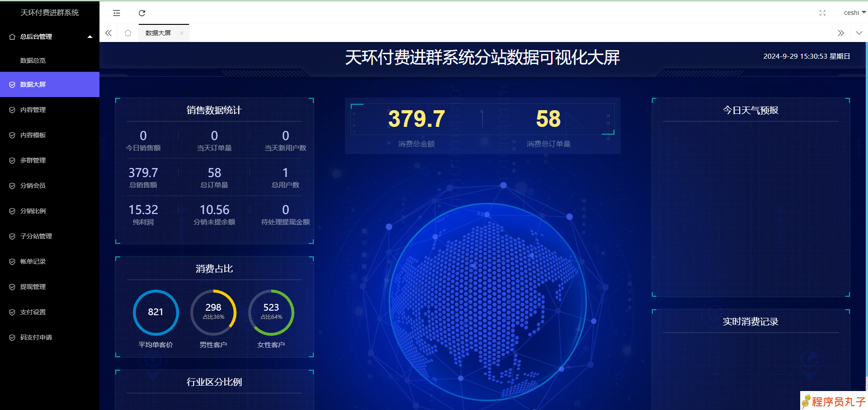Click the date and time display

[x=807, y=56]
